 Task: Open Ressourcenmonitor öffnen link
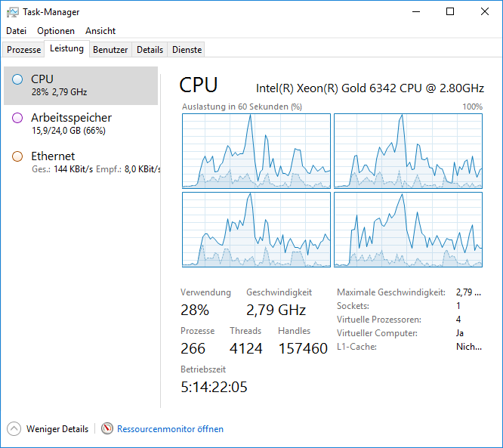170,429
